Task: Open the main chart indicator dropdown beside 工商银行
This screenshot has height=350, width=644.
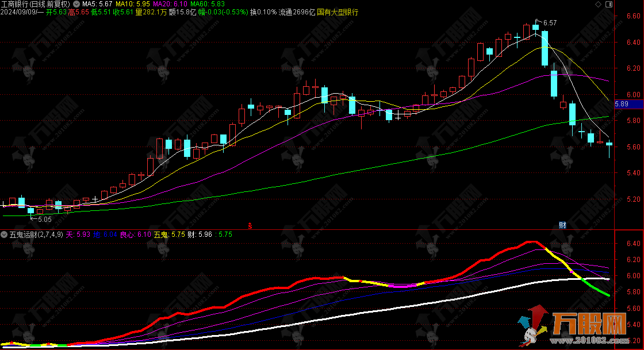Action: tap(76, 4)
